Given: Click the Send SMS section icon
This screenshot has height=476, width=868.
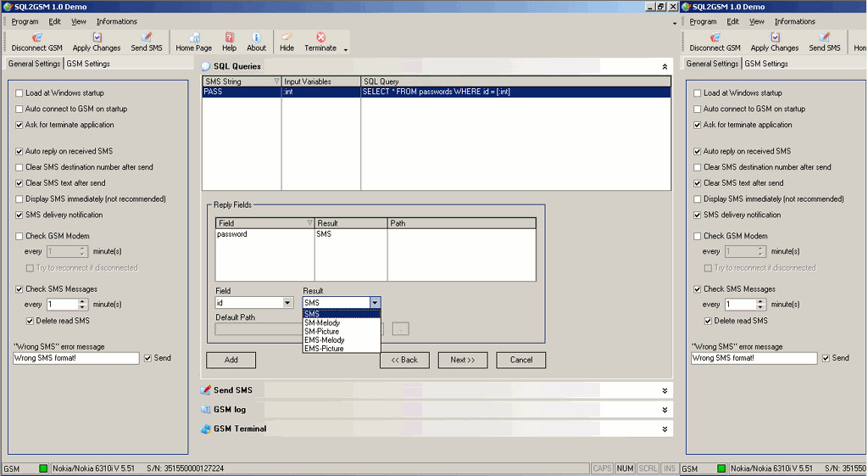Looking at the screenshot, I should click(x=206, y=390).
